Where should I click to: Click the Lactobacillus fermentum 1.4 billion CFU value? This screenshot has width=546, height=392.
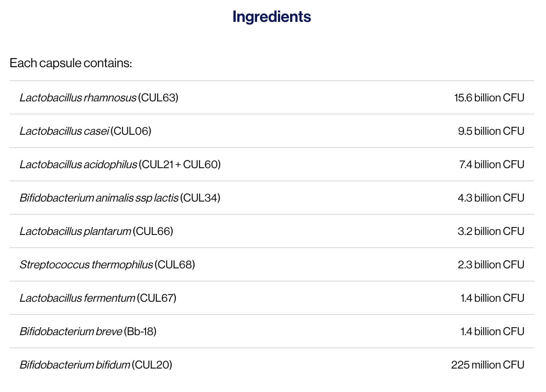[x=492, y=298]
